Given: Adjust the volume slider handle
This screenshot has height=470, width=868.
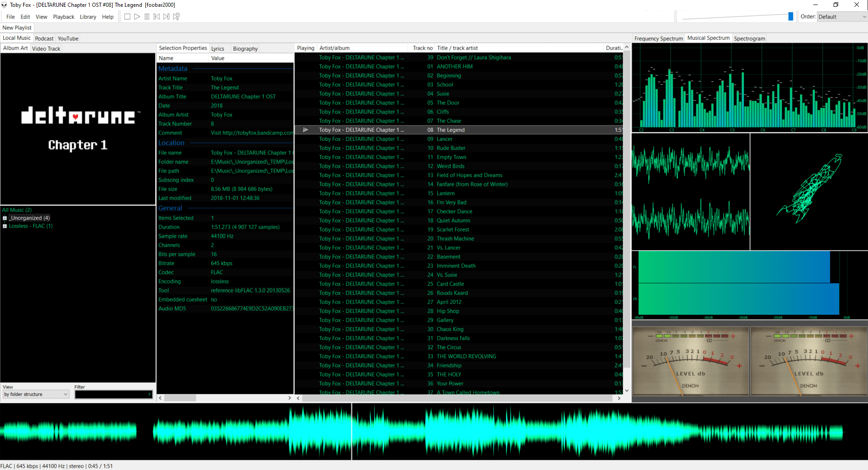Looking at the screenshot, I should click(x=791, y=17).
